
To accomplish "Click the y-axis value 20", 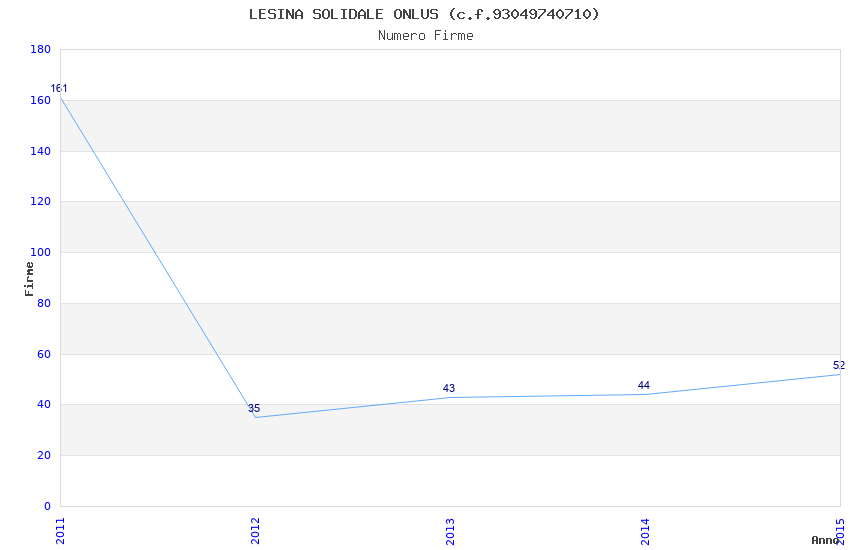I will (43, 455).
